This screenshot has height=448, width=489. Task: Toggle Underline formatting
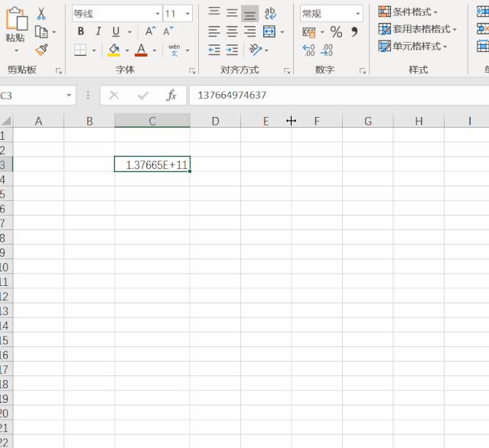pos(116,31)
